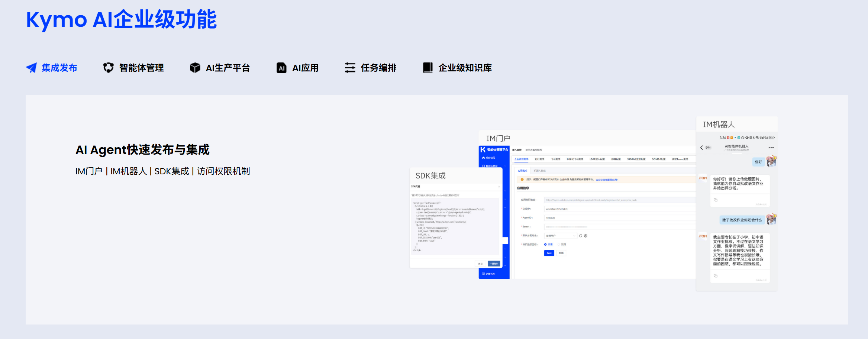This screenshot has width=868, height=339.
Task: Follow the 去企业微信配置应用 link
Action: pos(607,180)
